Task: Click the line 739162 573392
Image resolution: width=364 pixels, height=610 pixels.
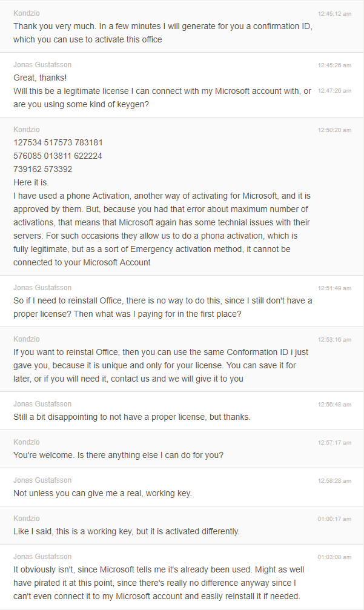Action: tap(43, 169)
